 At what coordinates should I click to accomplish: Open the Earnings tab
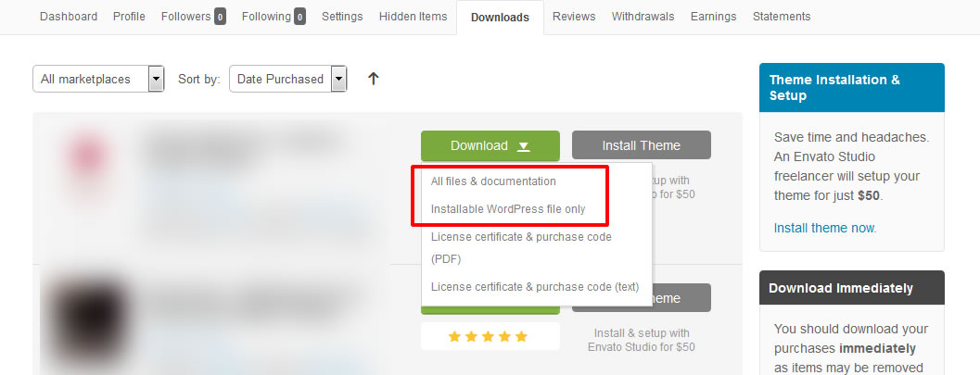(x=714, y=17)
